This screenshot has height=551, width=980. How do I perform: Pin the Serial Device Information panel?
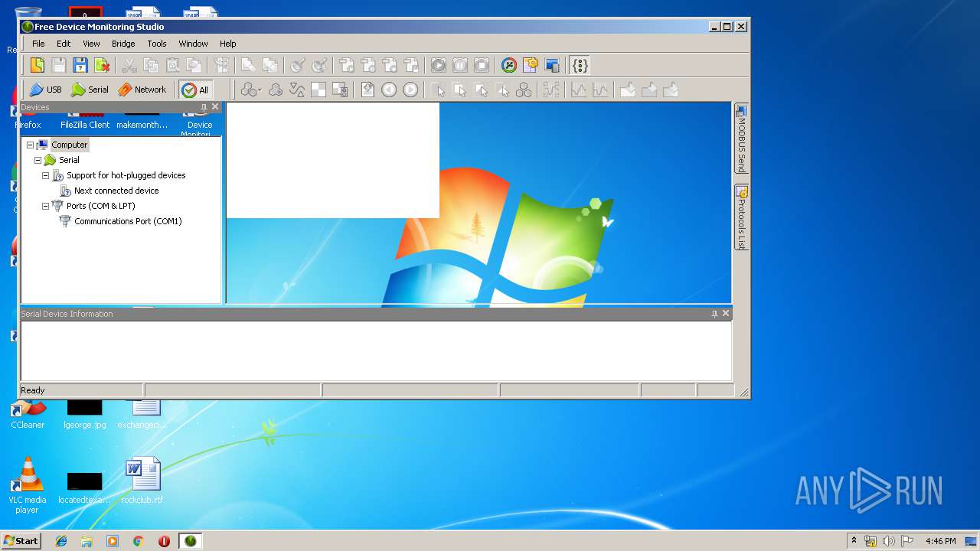714,314
